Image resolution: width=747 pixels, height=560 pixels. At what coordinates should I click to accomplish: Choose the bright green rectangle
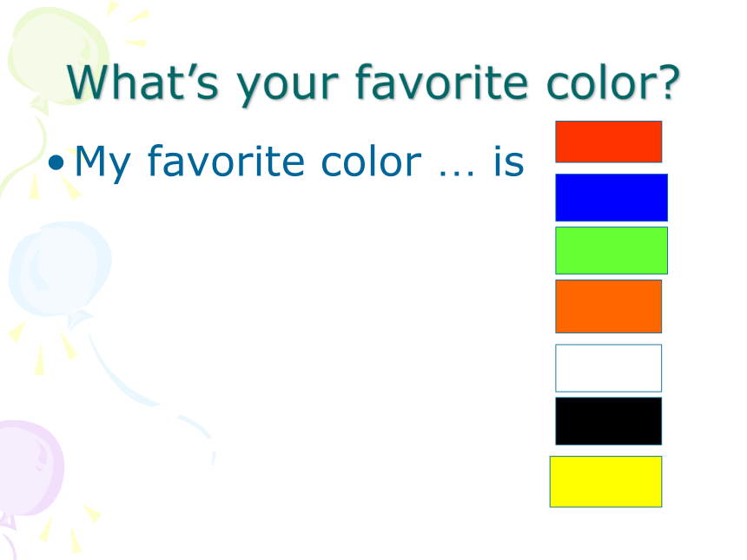[x=611, y=250]
